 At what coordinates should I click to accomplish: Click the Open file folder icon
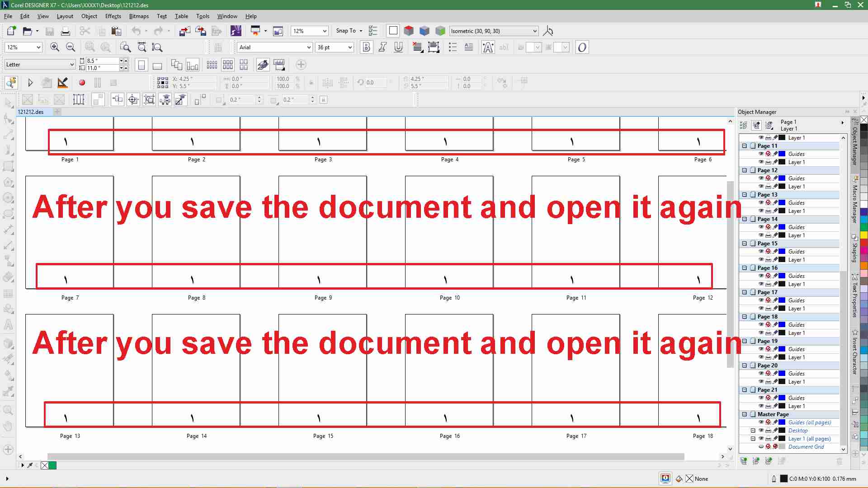pos(27,31)
